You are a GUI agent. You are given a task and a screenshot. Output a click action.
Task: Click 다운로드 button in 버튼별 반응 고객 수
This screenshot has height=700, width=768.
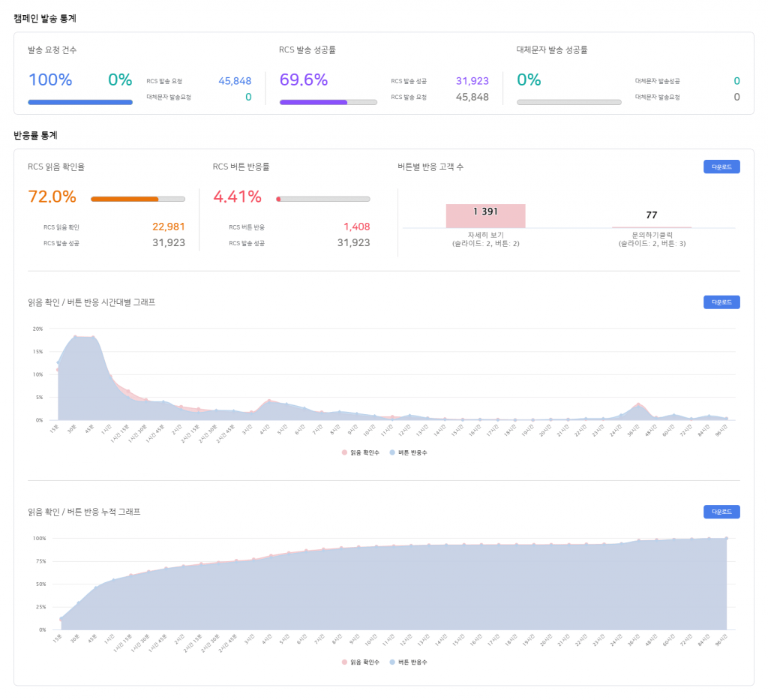pyautogui.click(x=721, y=167)
